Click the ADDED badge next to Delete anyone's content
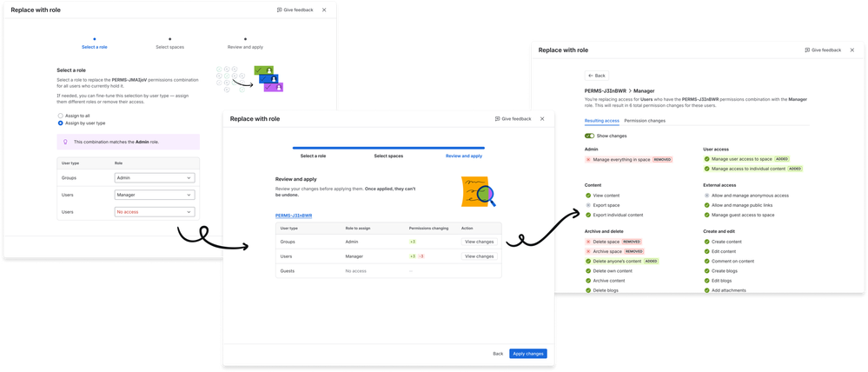Viewport: 868px width, 372px height. (651, 262)
